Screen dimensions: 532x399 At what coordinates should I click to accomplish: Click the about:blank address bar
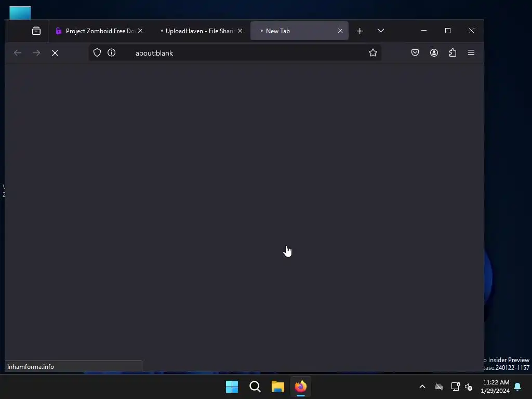pyautogui.click(x=235, y=53)
